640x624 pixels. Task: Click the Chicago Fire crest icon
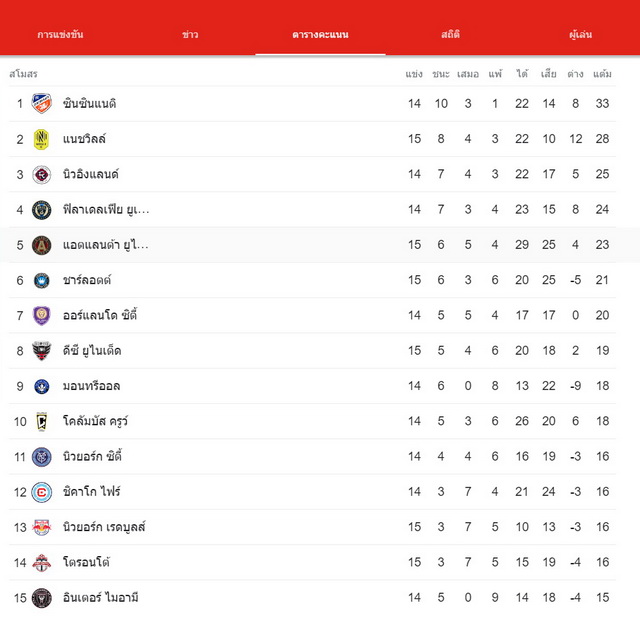[42, 492]
